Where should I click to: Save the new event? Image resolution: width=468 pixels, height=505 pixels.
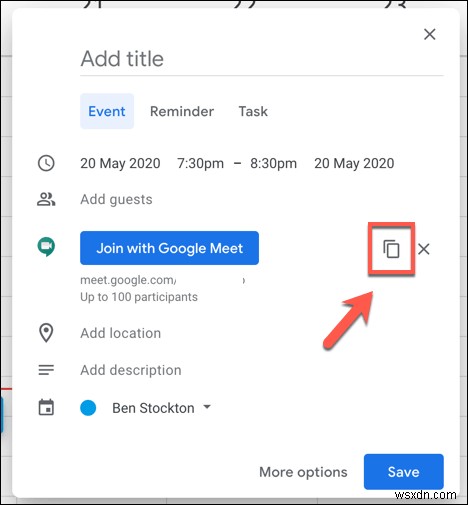coord(404,472)
